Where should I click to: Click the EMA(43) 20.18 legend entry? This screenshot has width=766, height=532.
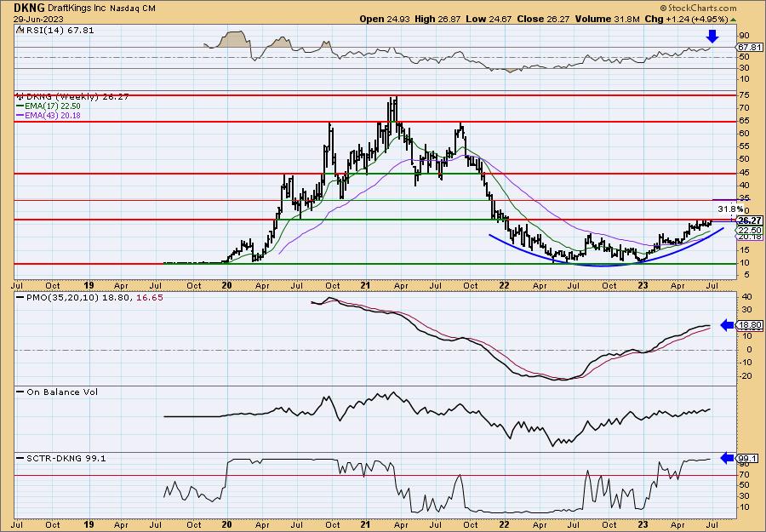(x=54, y=115)
